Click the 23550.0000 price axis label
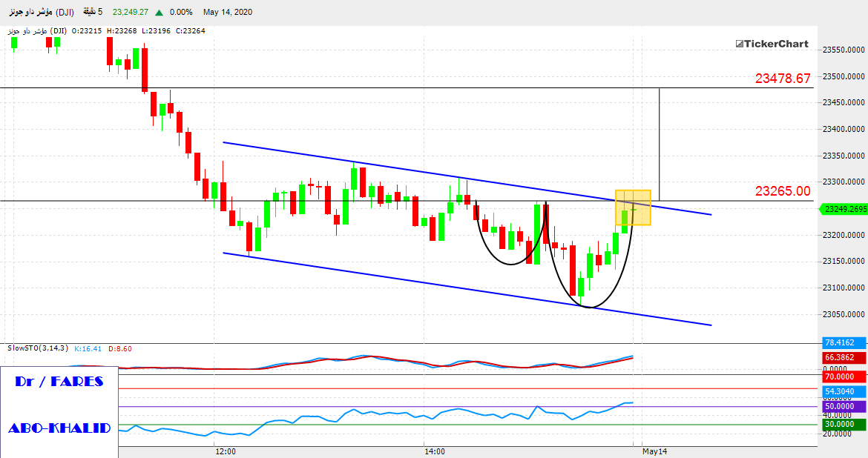Screen dimensions: 868x458 (844, 50)
